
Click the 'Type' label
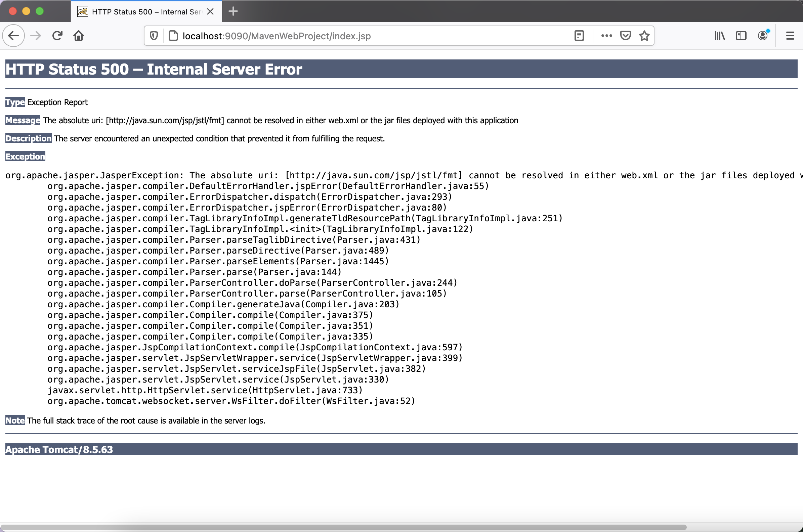15,102
